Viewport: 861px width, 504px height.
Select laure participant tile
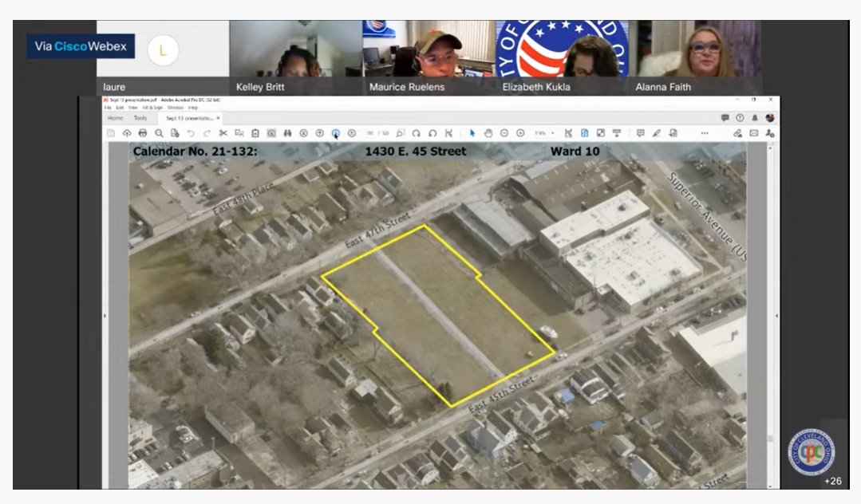tap(163, 57)
